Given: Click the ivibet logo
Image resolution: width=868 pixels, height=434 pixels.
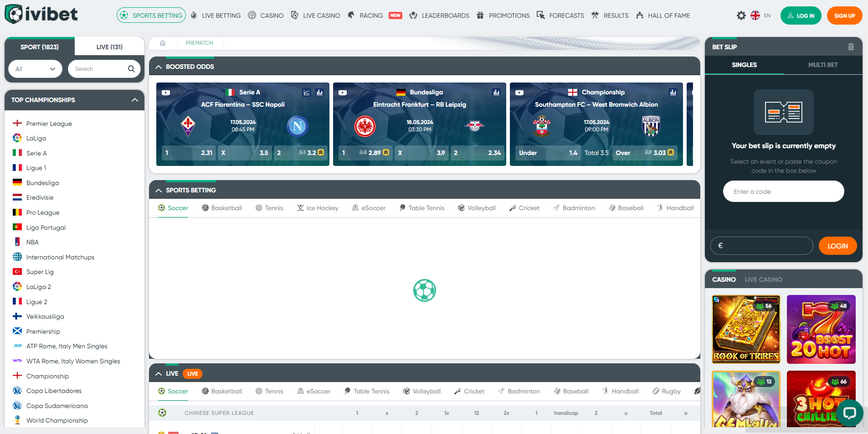Looking at the screenshot, I should [41, 14].
